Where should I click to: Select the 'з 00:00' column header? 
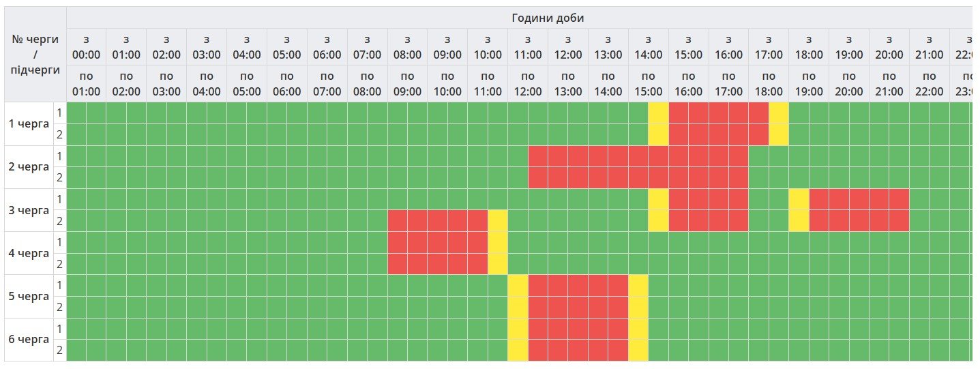click(86, 47)
